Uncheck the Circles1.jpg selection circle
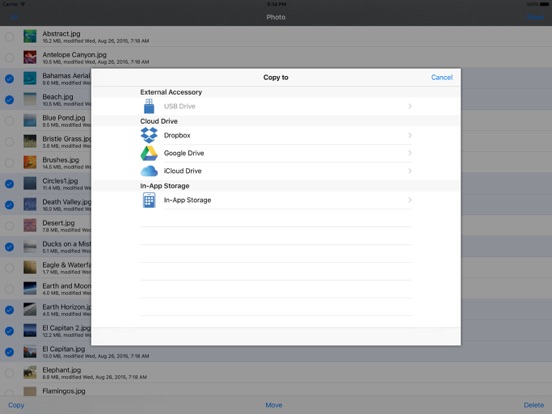The height and width of the screenshot is (414, 552). click(10, 184)
